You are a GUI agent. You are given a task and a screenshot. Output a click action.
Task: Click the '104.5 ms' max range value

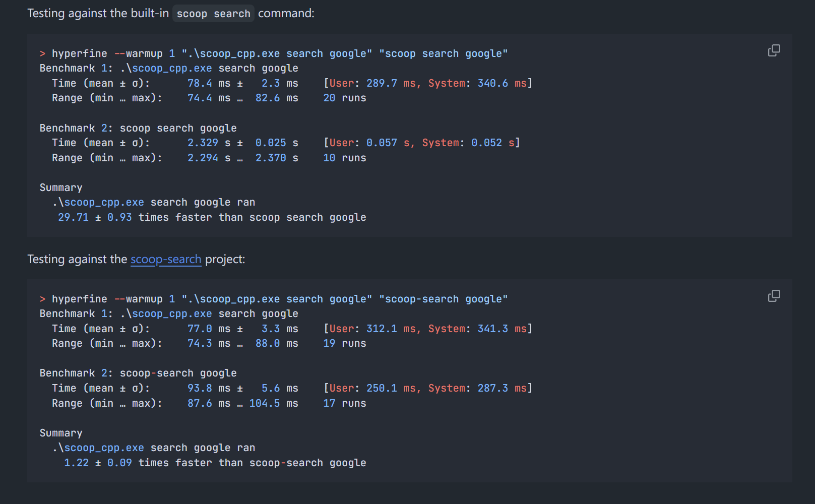[273, 403]
